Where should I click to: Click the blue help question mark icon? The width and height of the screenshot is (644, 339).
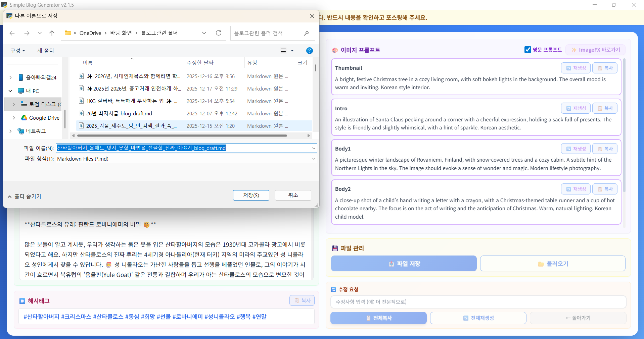(x=309, y=51)
